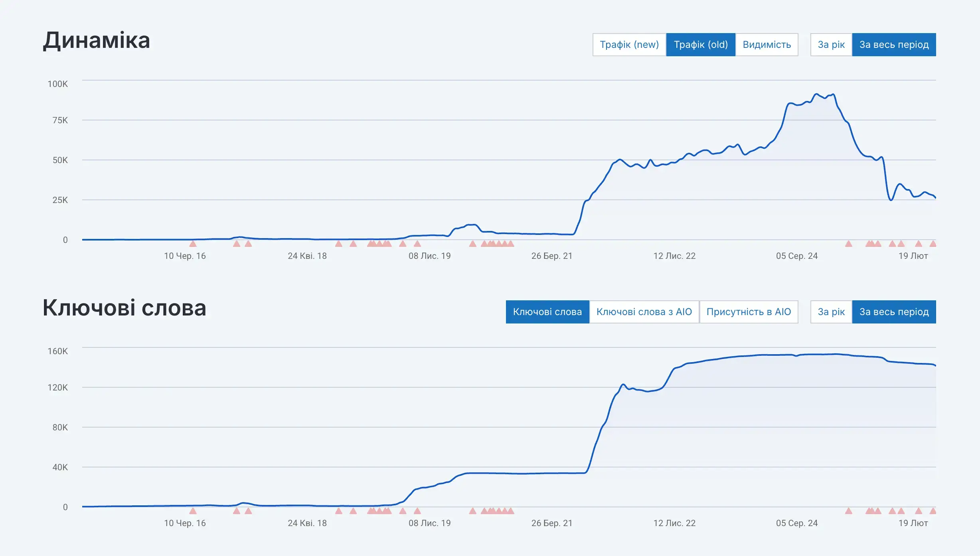Click the 26 Бер. 21 label in Динаміка
Viewport: 980px width, 556px height.
pyautogui.click(x=551, y=256)
